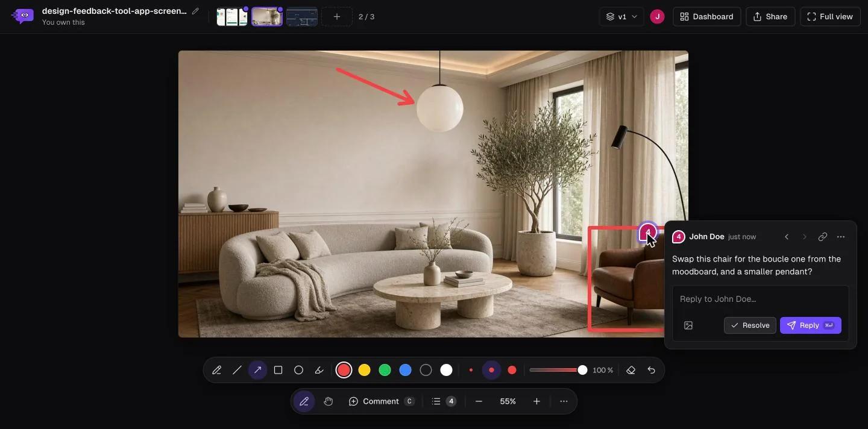Click the opacity slider handle at 100%
The width and height of the screenshot is (868, 429).
(x=582, y=370)
